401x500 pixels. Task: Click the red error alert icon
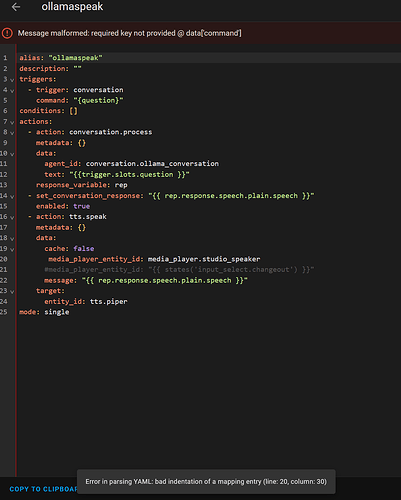click(7, 33)
